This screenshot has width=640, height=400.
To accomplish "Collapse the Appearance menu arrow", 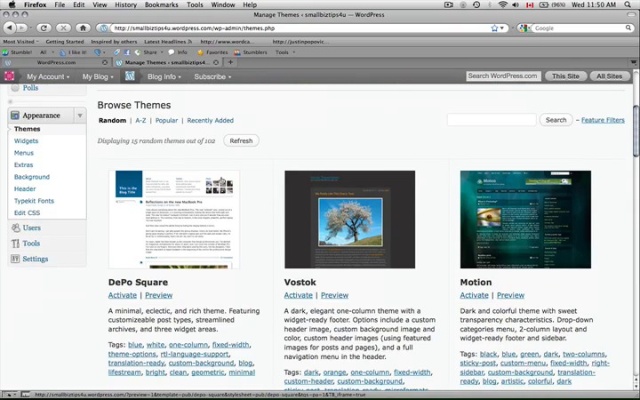I will point(80,116).
